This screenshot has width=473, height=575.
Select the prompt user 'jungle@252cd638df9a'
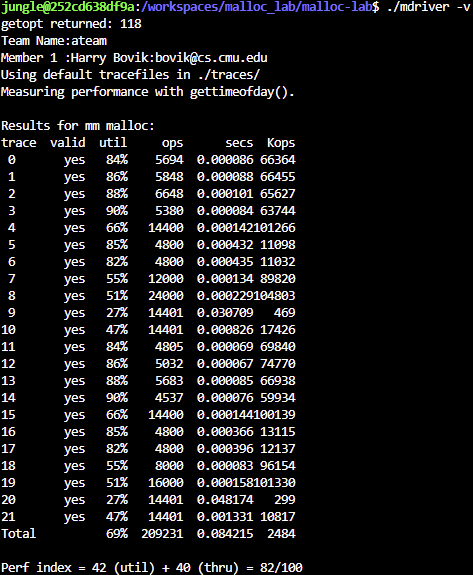[x=68, y=7]
